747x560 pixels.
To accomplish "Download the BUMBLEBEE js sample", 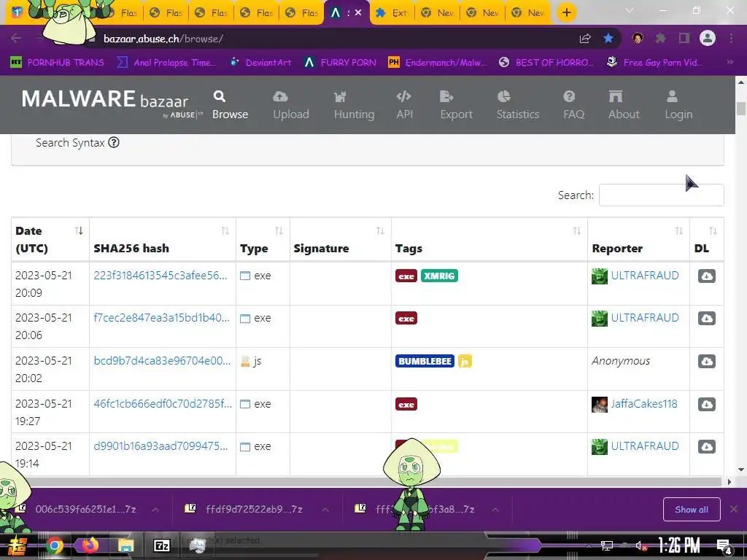I will tap(706, 361).
